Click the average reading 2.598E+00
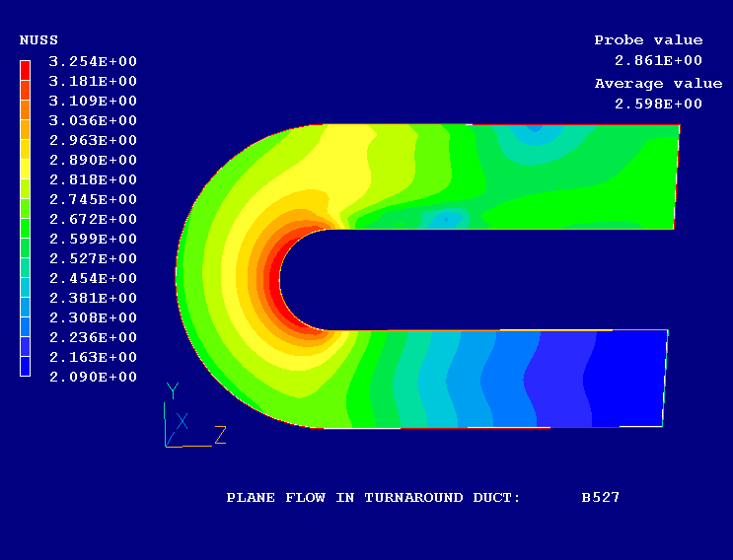 pyautogui.click(x=658, y=104)
